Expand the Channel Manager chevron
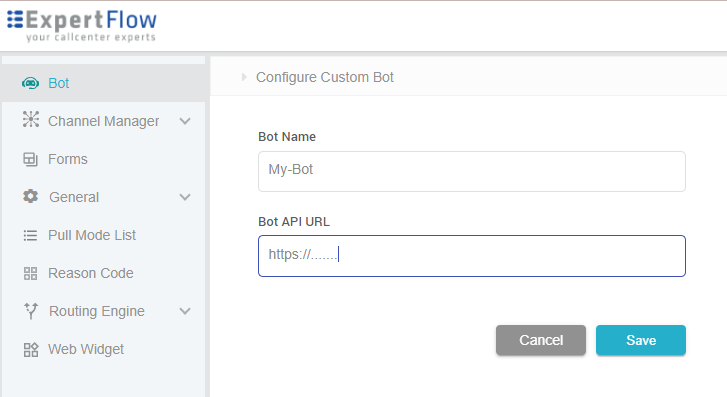The image size is (727, 397). [185, 122]
